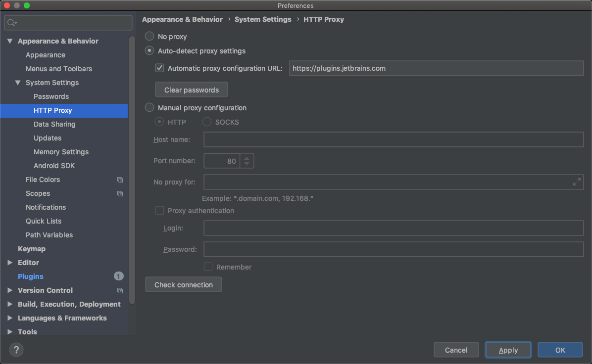Increase the port number with stepper up arrow
Image resolution: width=592 pixels, height=364 pixels.
pyautogui.click(x=247, y=158)
